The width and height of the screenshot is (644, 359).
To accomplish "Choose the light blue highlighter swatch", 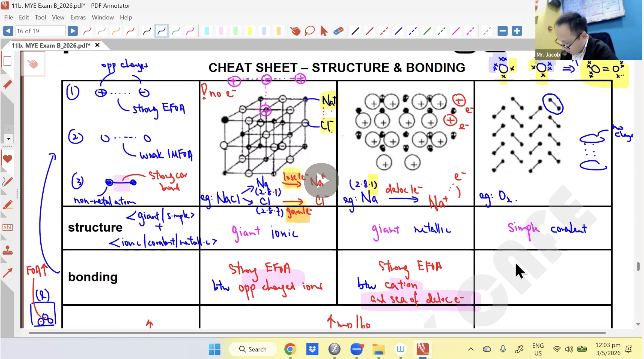I will [x=264, y=31].
